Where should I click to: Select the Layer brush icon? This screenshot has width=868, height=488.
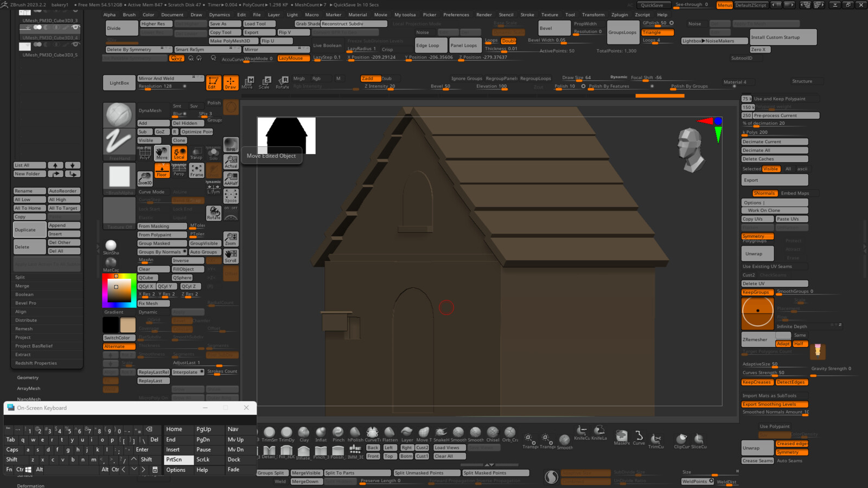407,434
